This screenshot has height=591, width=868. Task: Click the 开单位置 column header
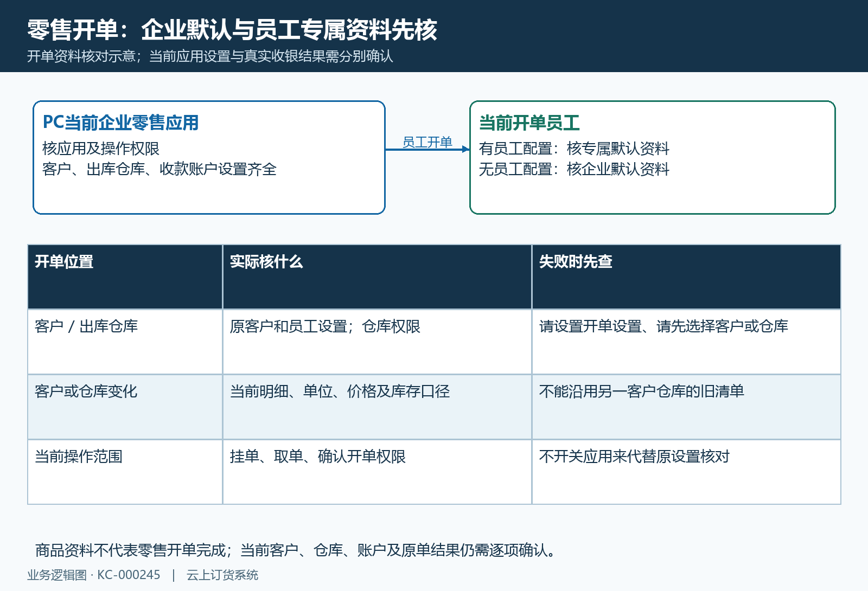125,277
